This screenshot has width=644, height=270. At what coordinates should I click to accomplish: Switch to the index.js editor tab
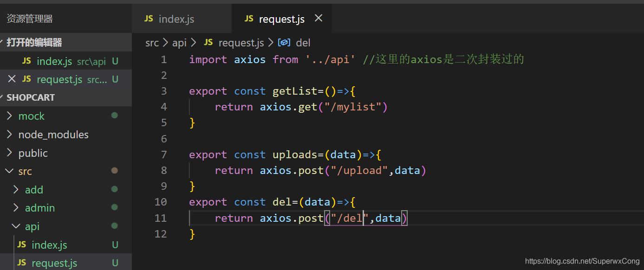click(182, 19)
